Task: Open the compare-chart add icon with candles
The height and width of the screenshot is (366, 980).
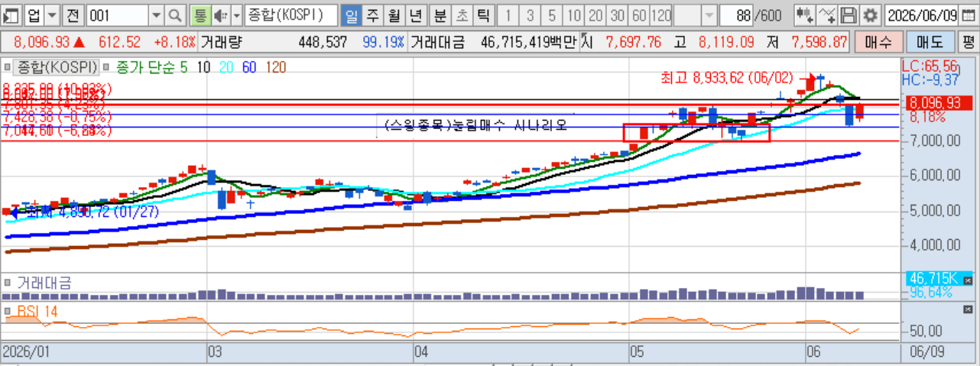Action: pyautogui.click(x=804, y=15)
